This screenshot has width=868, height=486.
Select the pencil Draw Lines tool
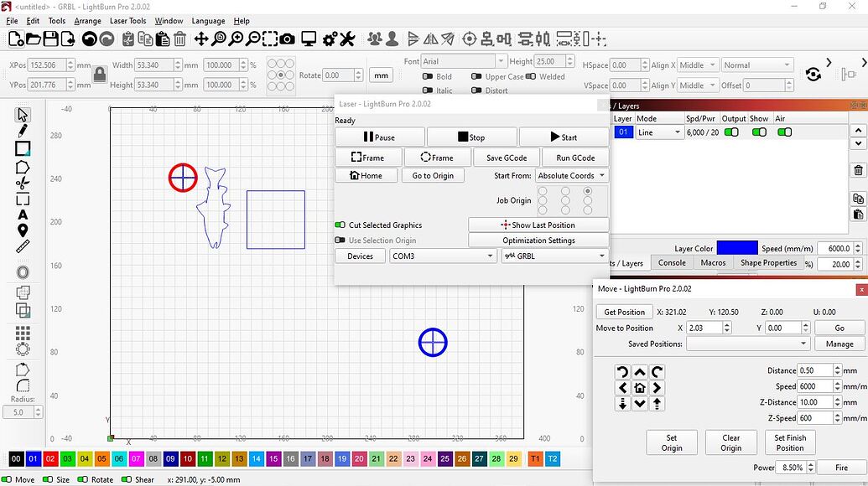[23, 131]
